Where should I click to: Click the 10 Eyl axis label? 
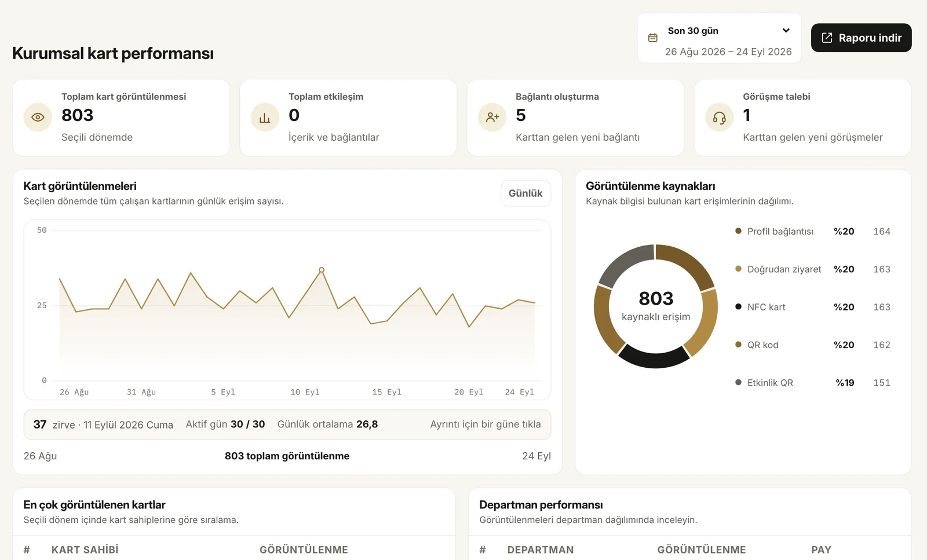305,392
